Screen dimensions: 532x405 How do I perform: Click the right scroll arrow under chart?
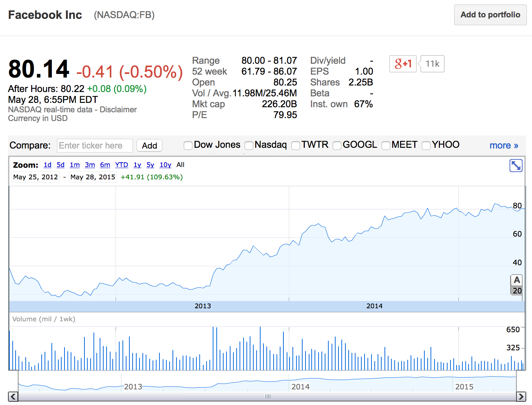(521, 397)
